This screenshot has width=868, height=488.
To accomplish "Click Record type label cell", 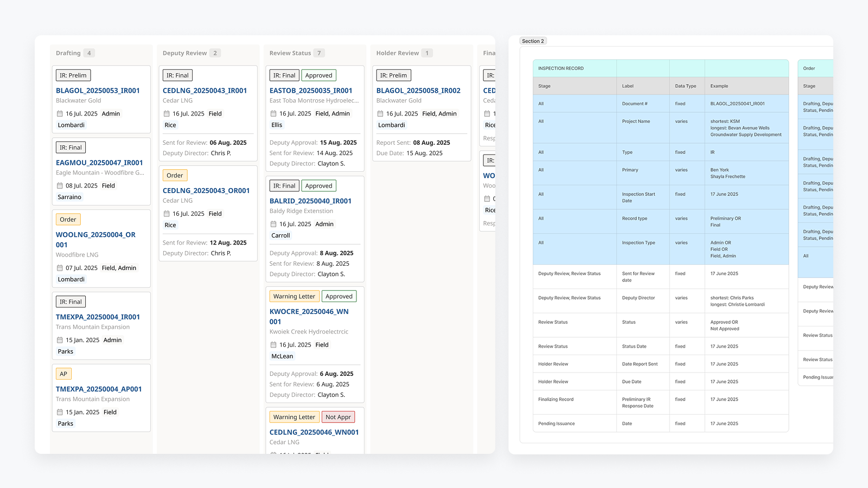I will (643, 222).
